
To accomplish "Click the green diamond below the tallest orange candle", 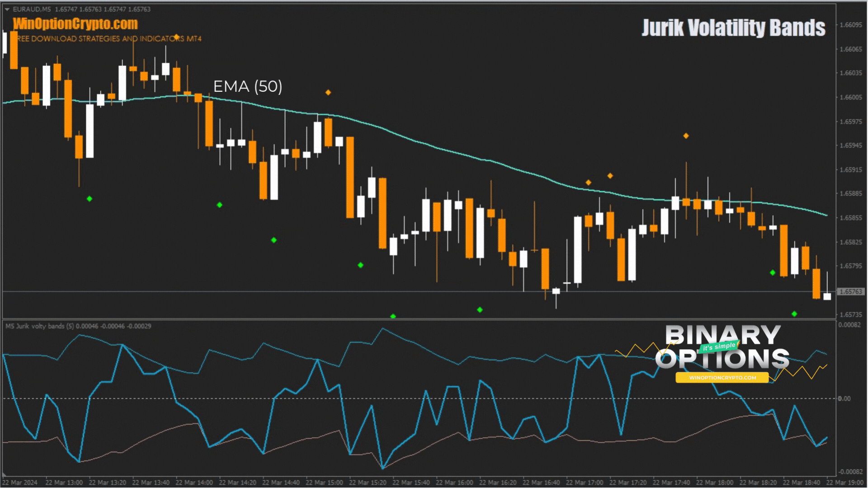I will [360, 265].
